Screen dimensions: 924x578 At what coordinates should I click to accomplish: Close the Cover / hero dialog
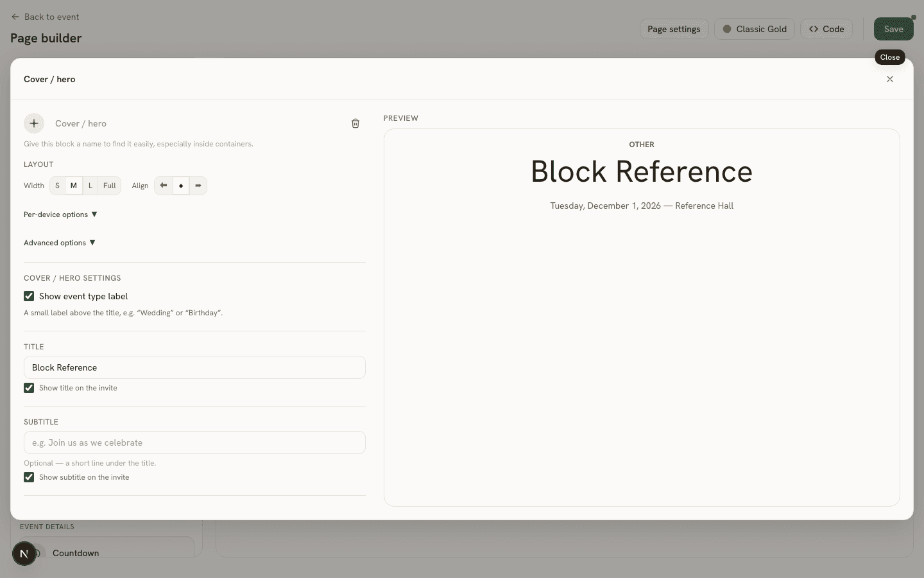[890, 79]
